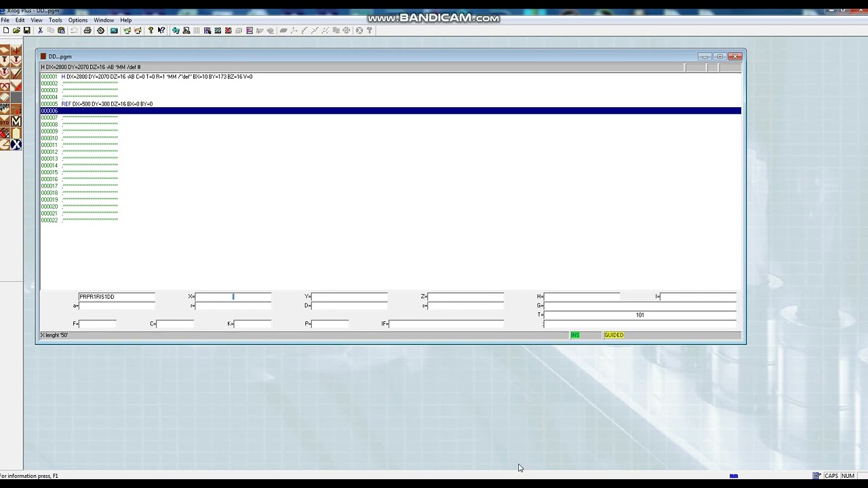The image size is (868, 488).
Task: Click the grey T-shaped toolbar icon
Action: click(x=370, y=30)
